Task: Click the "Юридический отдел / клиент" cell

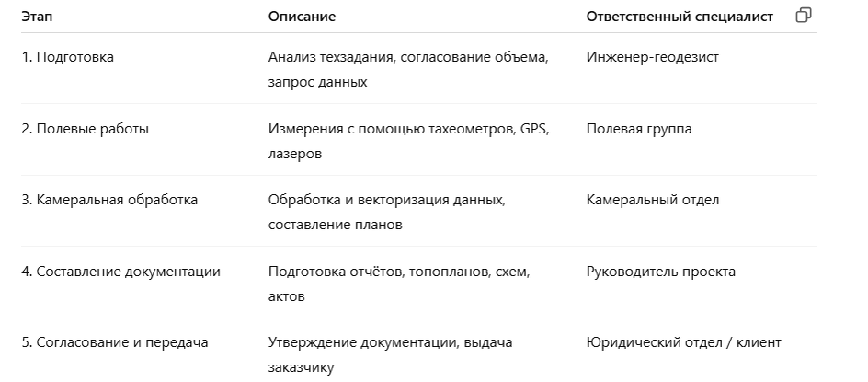Action: pyautogui.click(x=683, y=342)
